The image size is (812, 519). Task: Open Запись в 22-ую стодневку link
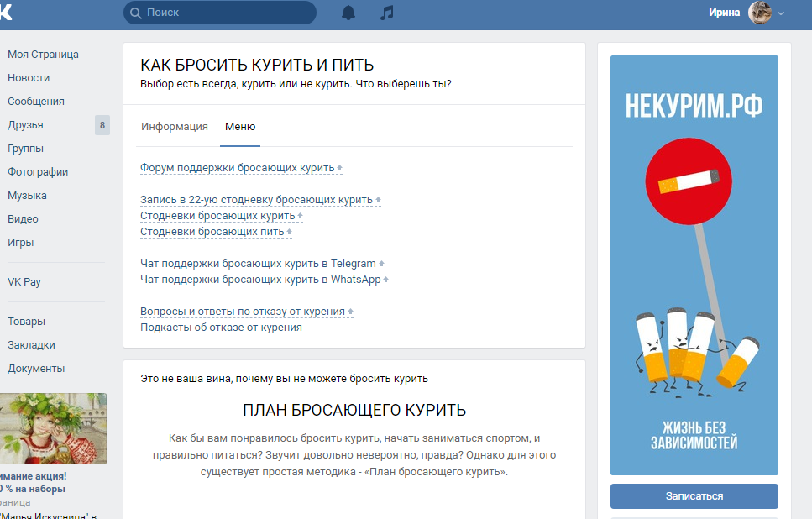[256, 200]
